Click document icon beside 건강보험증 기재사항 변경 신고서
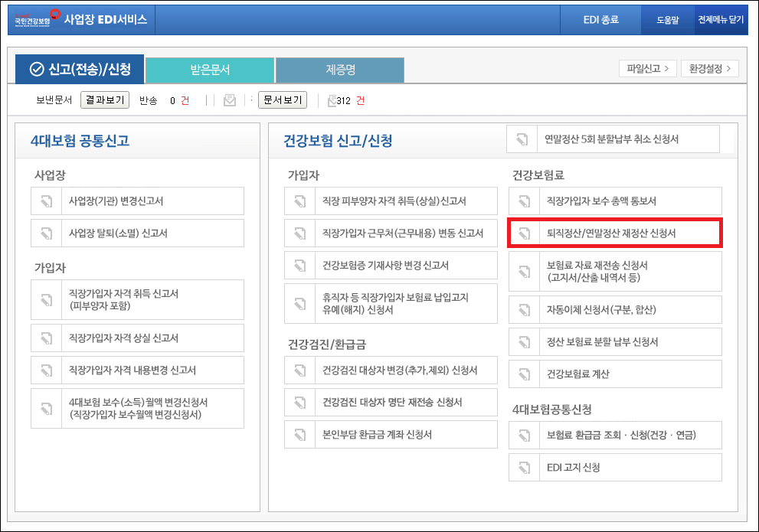Viewport: 759px width, 532px height. (x=300, y=266)
